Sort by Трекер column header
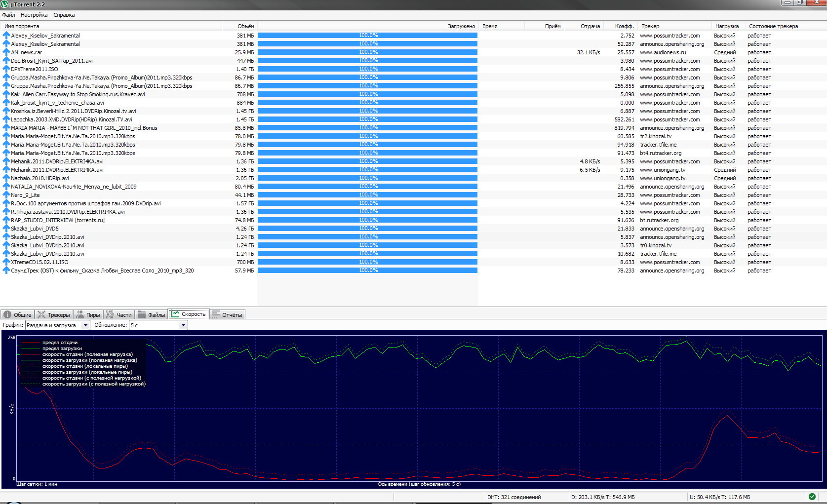Screen dimensions: 827x504 (x=675, y=26)
